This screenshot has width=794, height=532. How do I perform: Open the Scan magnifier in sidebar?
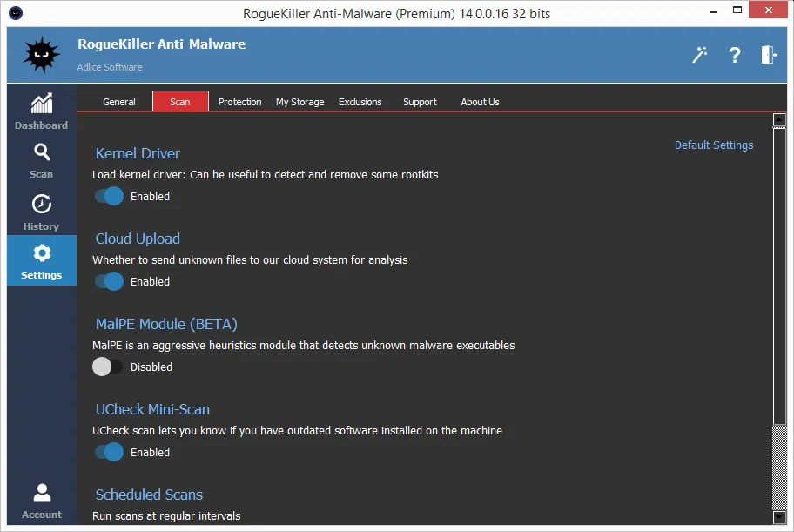tap(42, 153)
